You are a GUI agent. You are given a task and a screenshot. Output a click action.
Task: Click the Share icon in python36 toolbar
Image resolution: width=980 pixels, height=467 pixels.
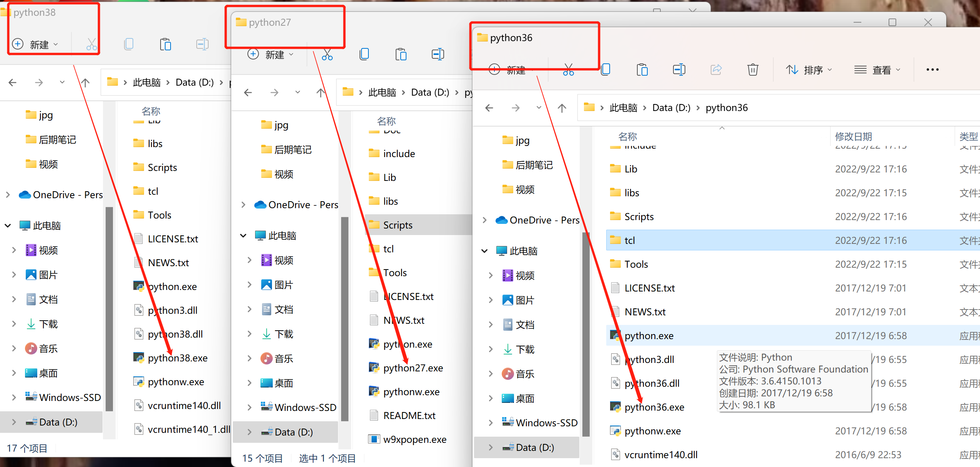point(716,70)
